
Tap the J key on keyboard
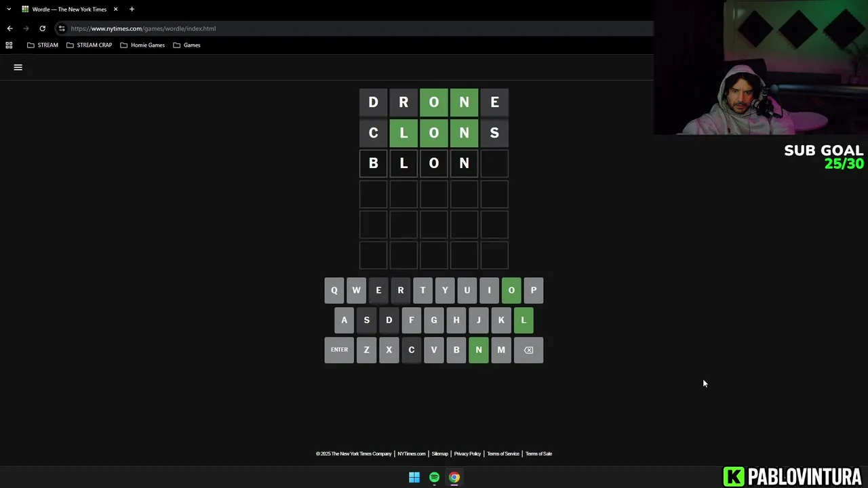click(x=479, y=320)
